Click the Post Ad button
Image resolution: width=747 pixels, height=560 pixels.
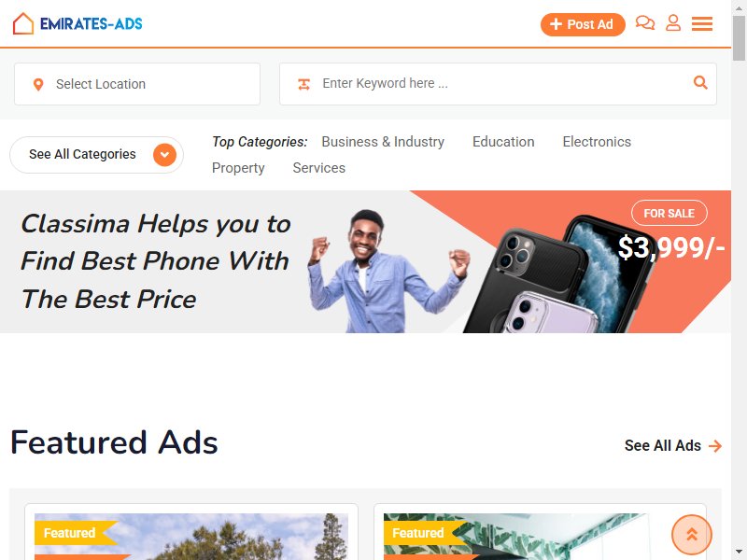point(583,24)
